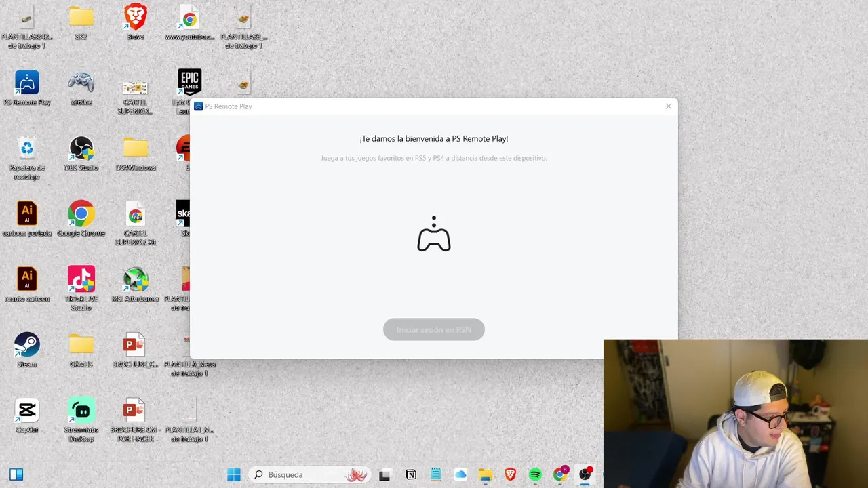Open Chrome from the taskbar
This screenshot has width=868, height=488.
pos(560,474)
